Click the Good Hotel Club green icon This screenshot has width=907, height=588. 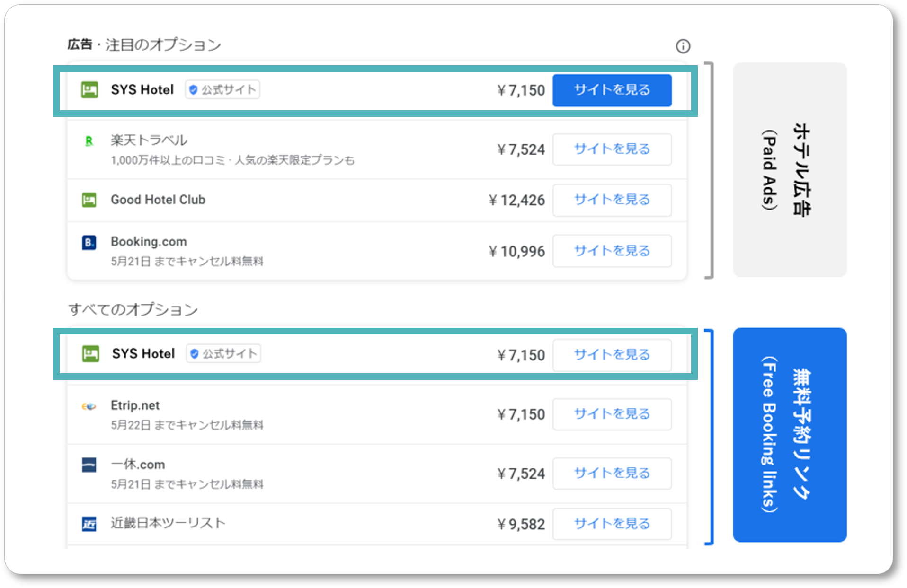coord(89,200)
